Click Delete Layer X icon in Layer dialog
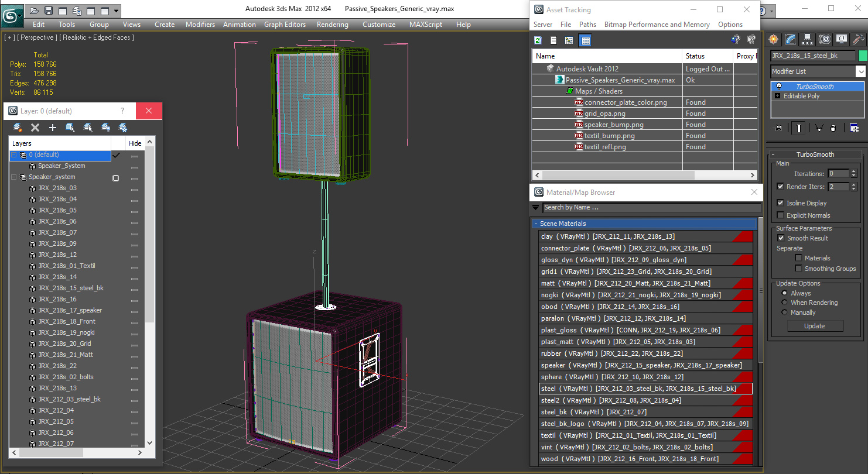This screenshot has width=868, height=474. [x=35, y=127]
